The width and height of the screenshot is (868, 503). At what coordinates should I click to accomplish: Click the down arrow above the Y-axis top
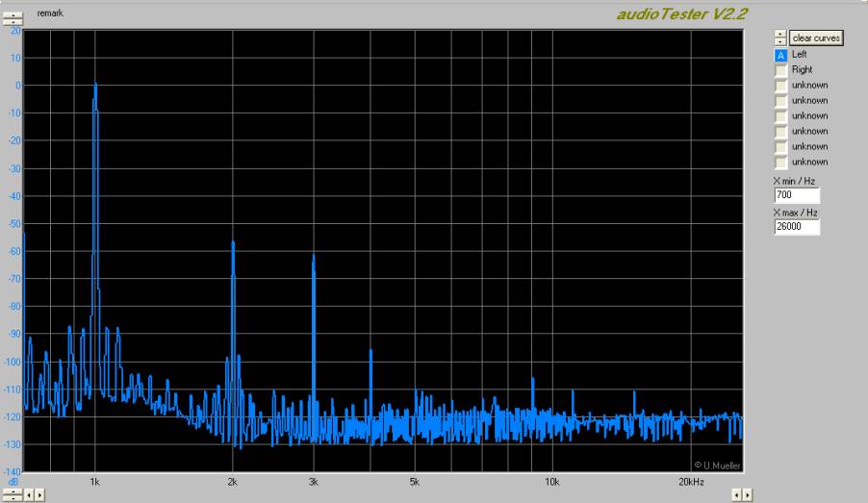click(x=12, y=21)
